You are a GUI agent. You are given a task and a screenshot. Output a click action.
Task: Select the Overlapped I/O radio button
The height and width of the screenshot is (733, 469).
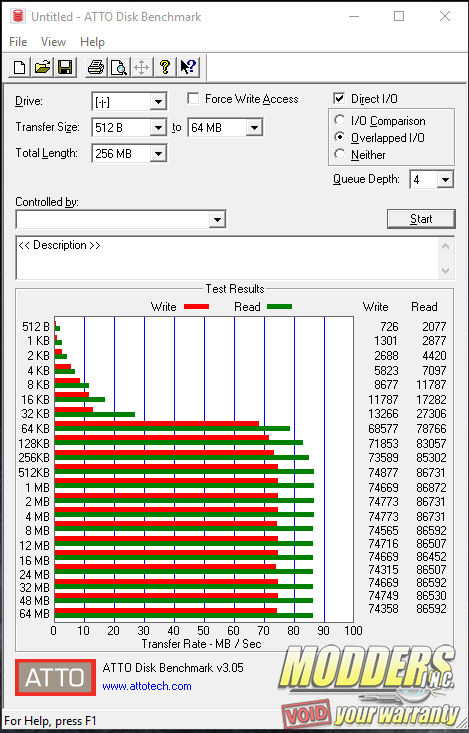pyautogui.click(x=339, y=137)
